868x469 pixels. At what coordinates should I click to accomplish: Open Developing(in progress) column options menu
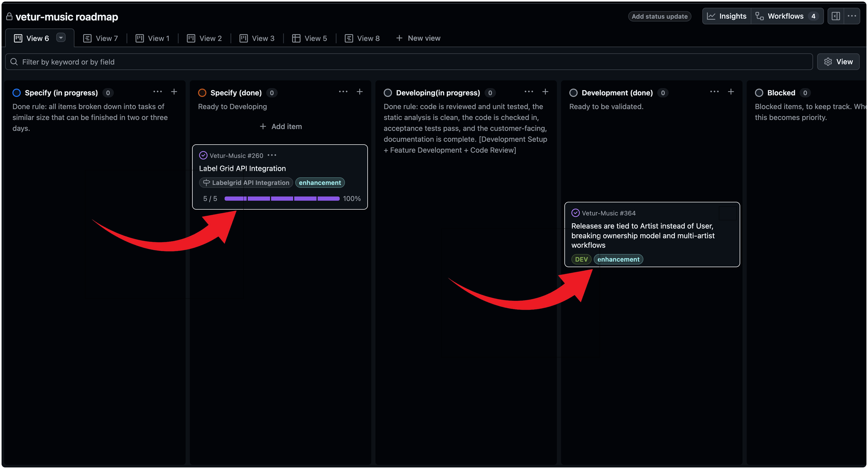click(529, 91)
